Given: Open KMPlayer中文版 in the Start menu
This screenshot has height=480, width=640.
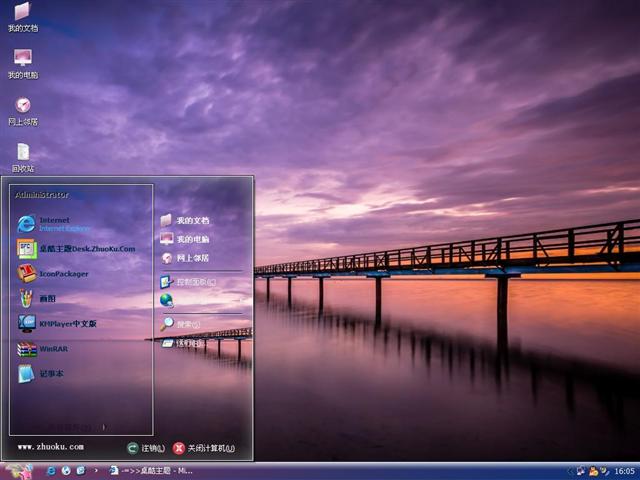Looking at the screenshot, I should coord(67,323).
